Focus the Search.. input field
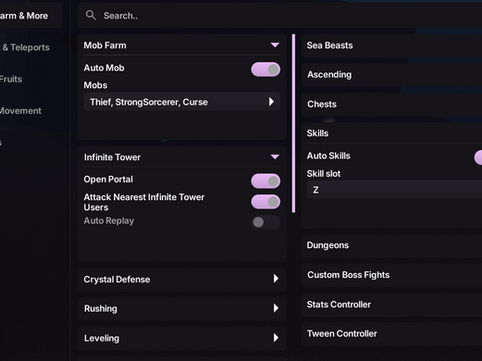 click(280, 15)
